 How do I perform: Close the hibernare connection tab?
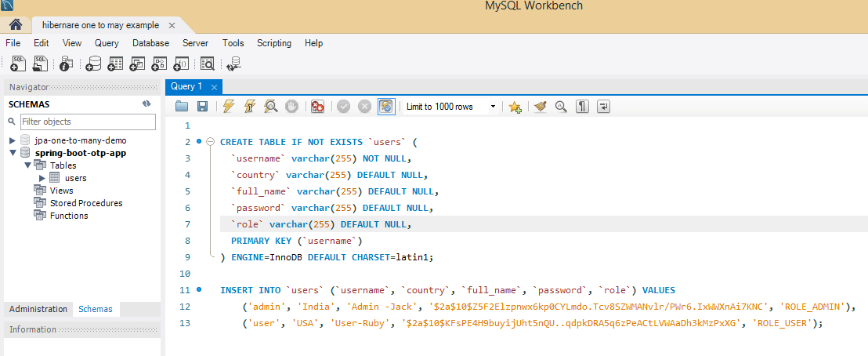172,26
